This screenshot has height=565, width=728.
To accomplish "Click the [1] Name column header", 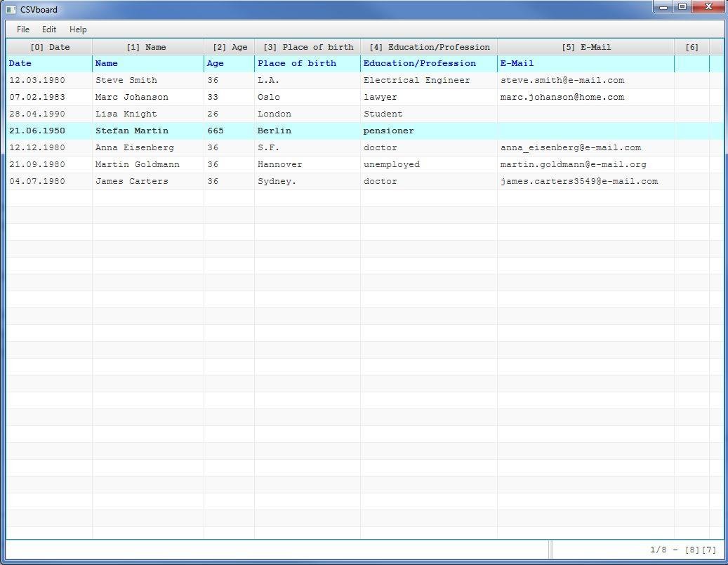I will tap(148, 47).
